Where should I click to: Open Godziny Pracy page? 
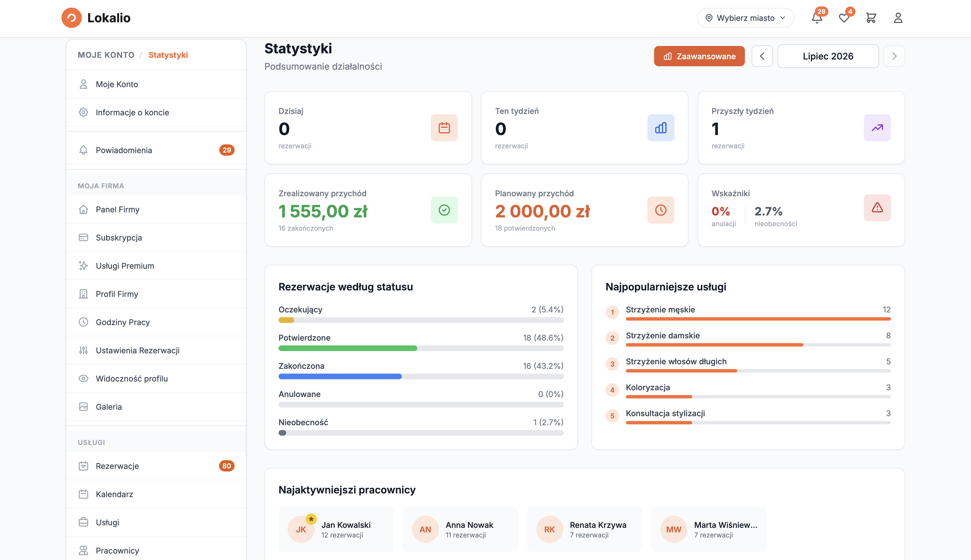tap(156, 322)
